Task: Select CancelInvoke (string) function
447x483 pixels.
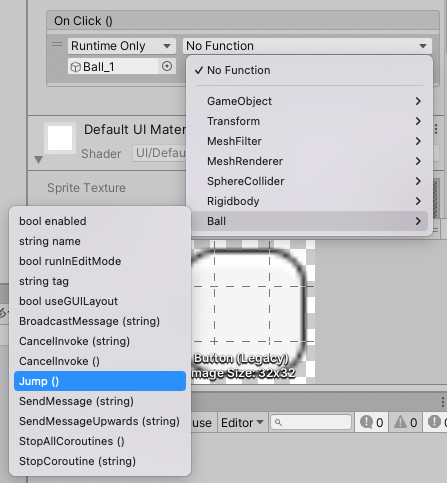Action: tap(100, 341)
